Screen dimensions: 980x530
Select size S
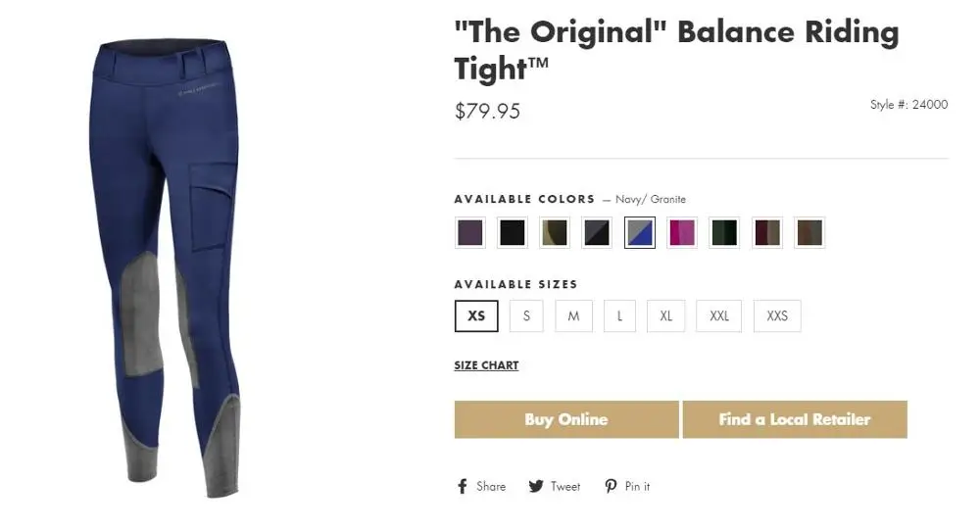(x=526, y=316)
